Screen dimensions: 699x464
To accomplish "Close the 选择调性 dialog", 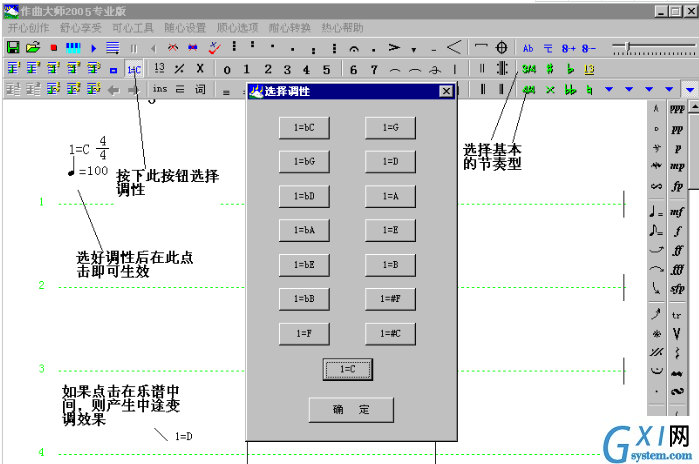I will 446,91.
